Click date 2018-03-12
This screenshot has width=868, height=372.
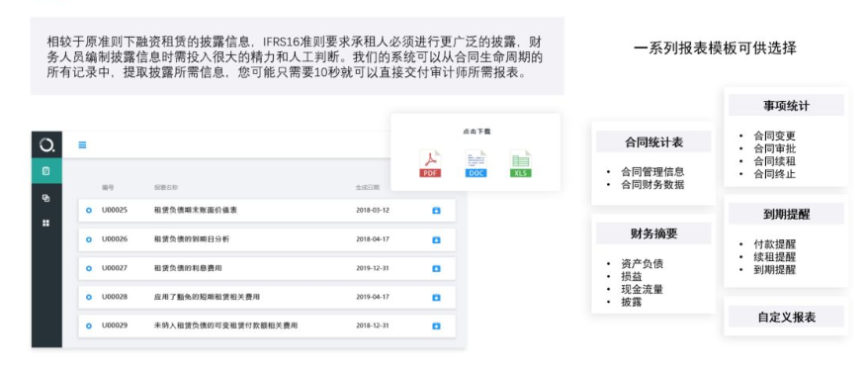373,210
